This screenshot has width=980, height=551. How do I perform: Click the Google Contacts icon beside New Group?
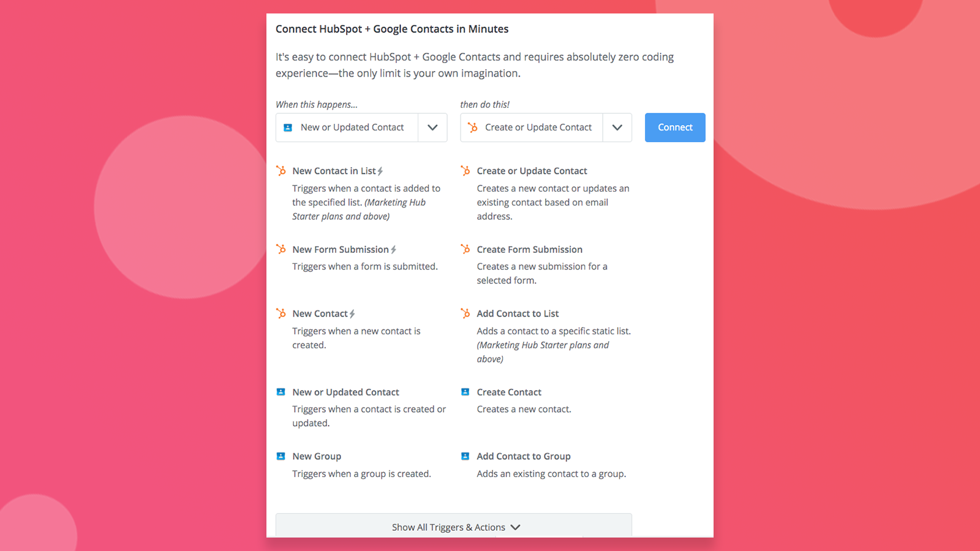click(281, 456)
